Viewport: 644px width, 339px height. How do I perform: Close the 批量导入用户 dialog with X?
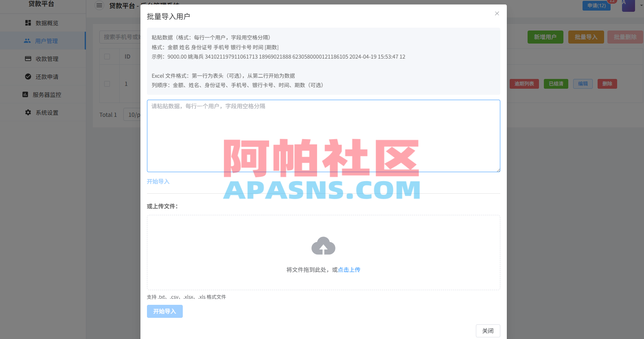[x=497, y=13]
